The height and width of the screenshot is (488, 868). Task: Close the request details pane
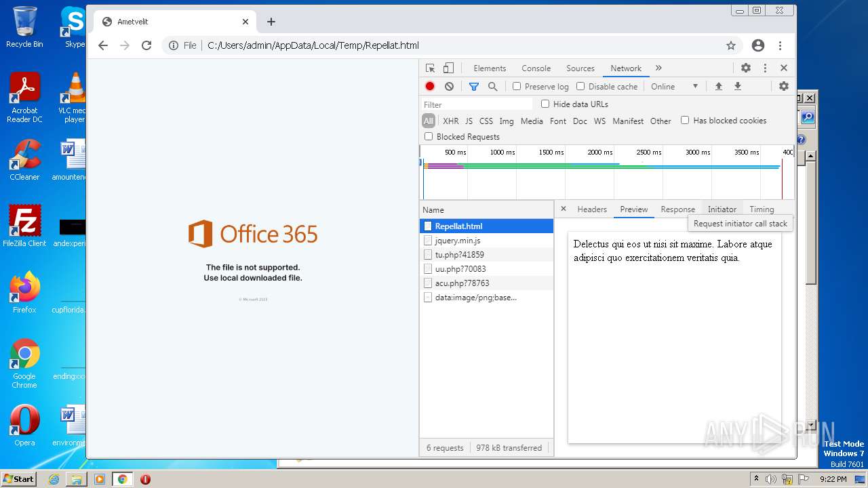point(563,209)
